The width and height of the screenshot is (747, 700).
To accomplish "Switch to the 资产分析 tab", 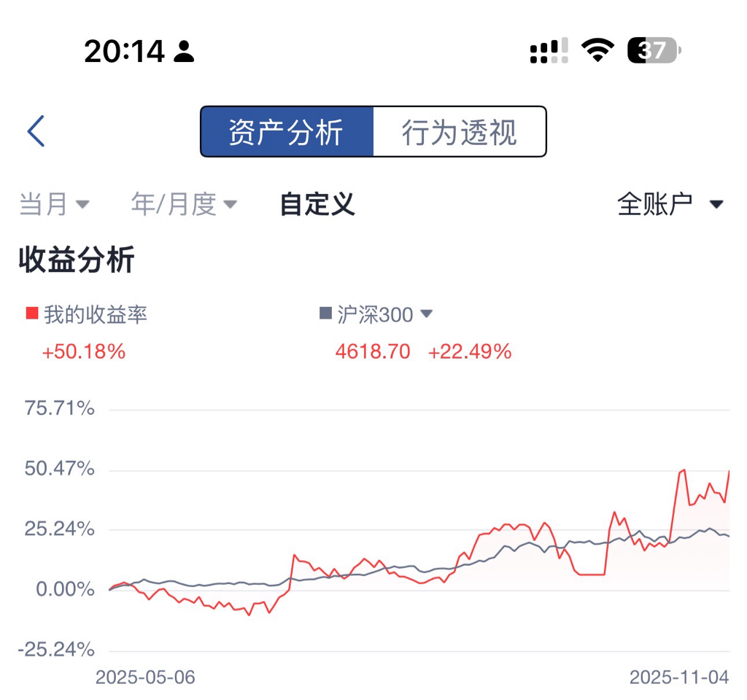I will 287,132.
